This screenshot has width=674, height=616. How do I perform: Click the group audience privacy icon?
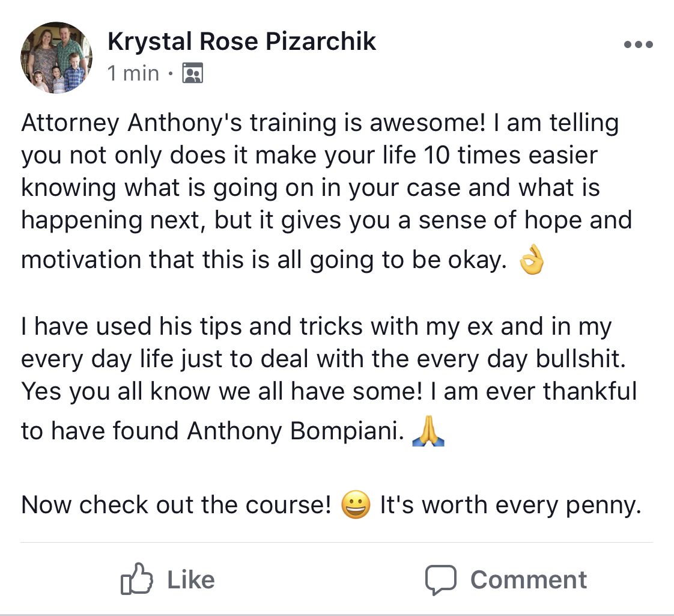coord(193,73)
